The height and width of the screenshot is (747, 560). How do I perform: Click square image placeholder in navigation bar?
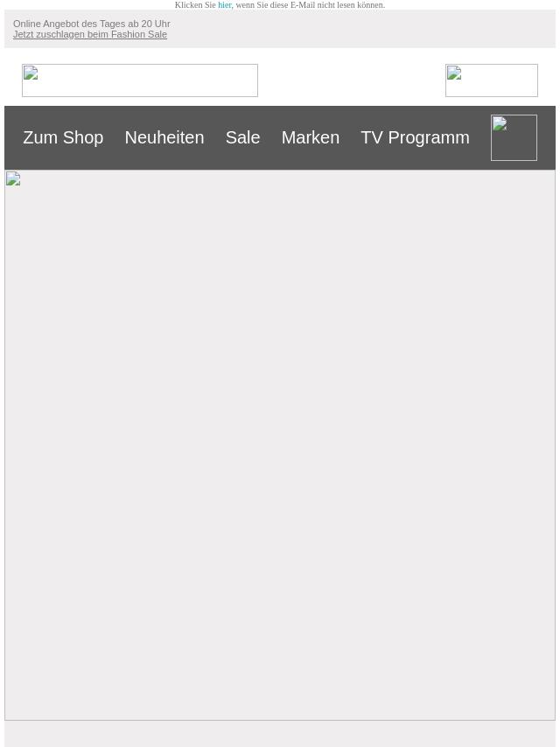[514, 137]
